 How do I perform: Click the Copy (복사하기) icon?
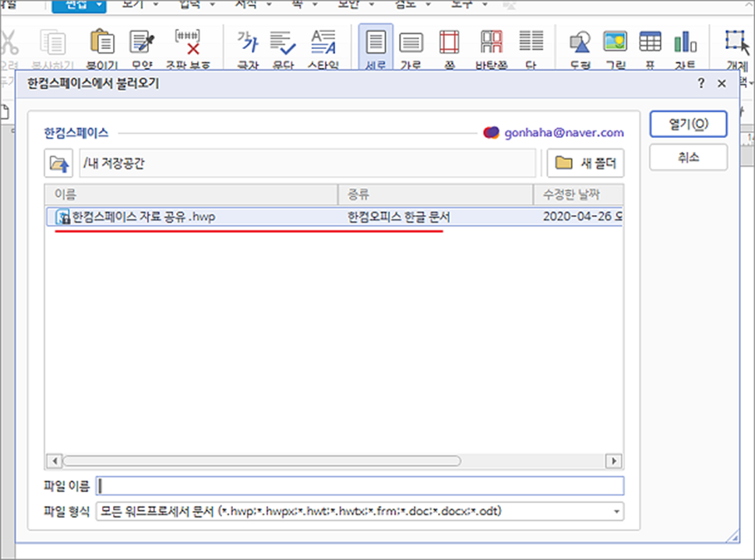point(52,42)
